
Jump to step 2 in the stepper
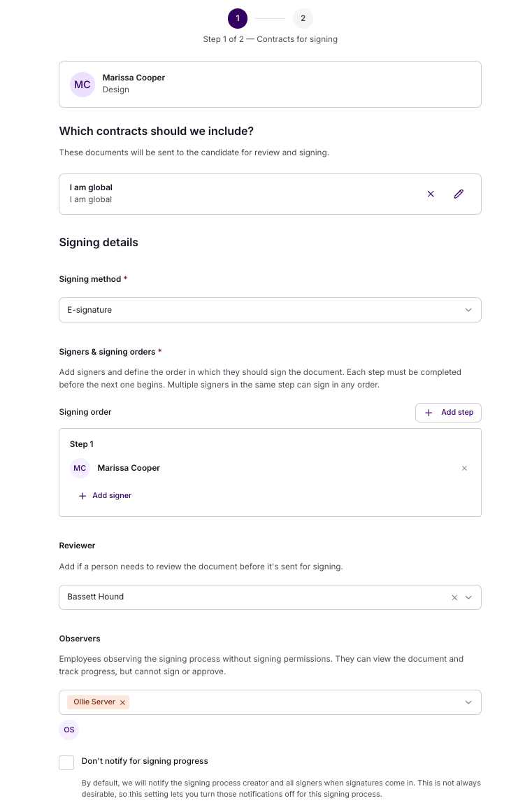click(x=303, y=18)
